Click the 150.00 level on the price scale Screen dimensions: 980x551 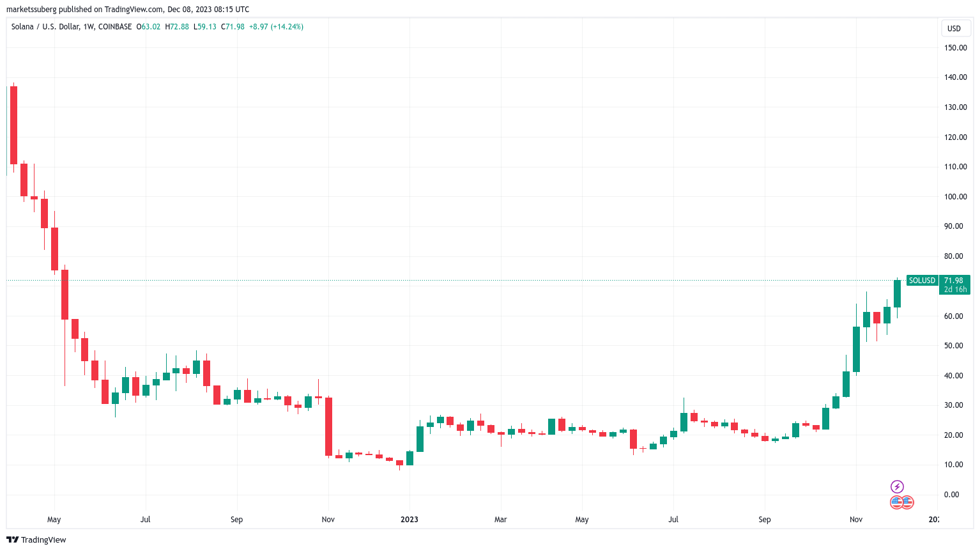[956, 48]
